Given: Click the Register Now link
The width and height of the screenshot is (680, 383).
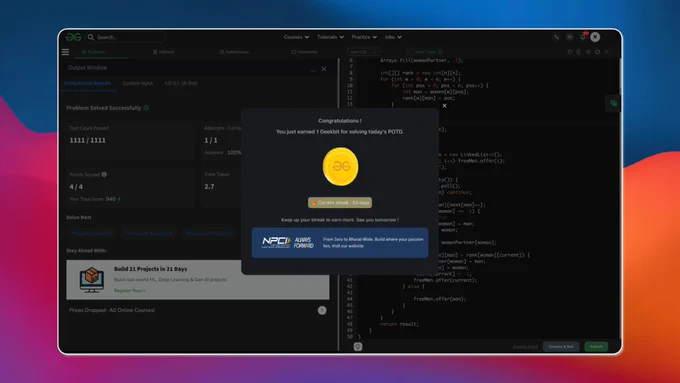Looking at the screenshot, I should coord(130,291).
